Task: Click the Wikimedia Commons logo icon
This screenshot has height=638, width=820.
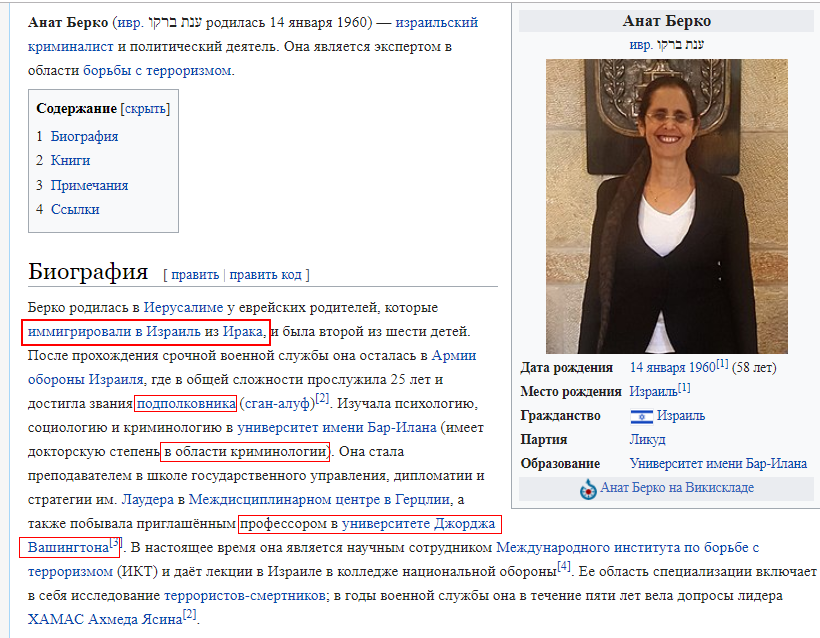Action: [588, 489]
